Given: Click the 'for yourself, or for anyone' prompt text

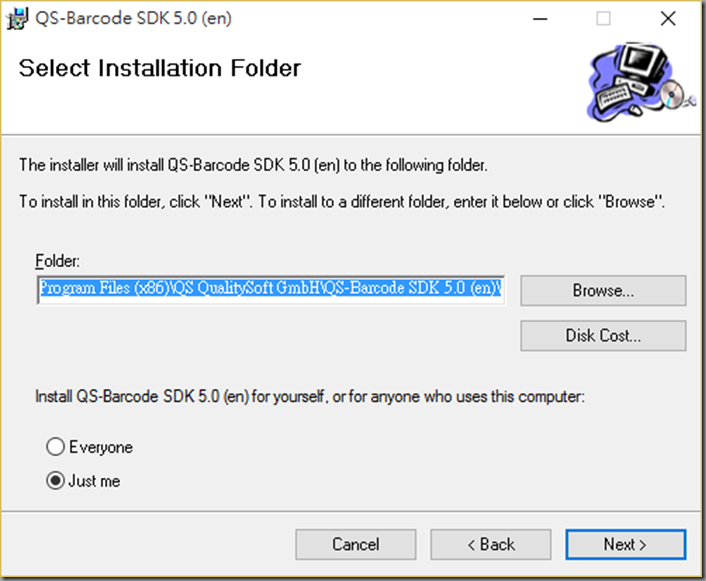Looking at the screenshot, I should (310, 397).
